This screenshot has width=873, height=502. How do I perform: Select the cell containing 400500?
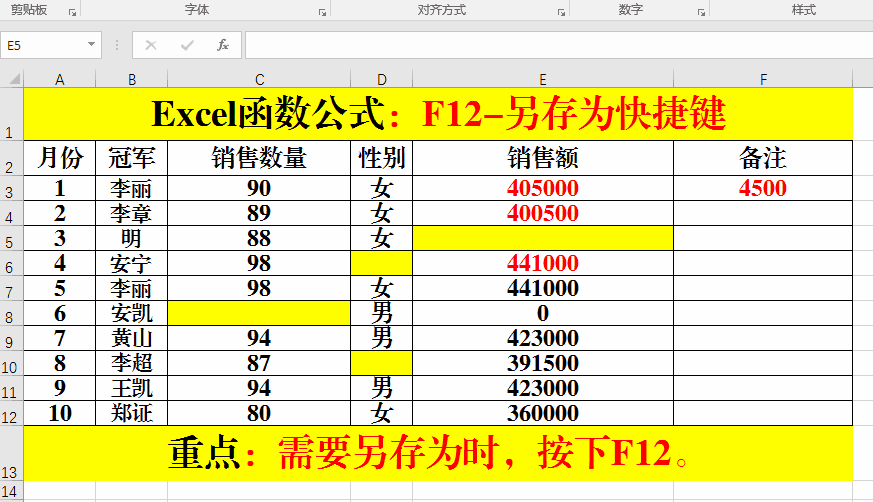pyautogui.click(x=543, y=213)
